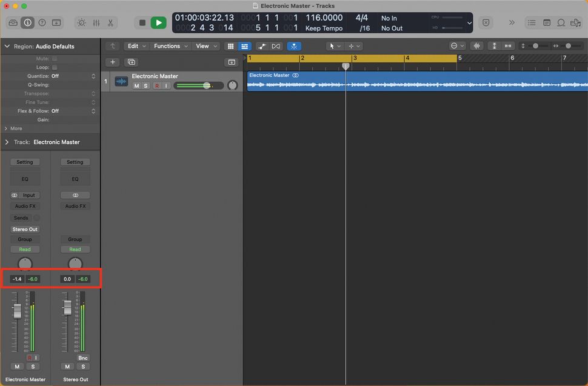Open the Mixer view
Image resolution: width=588 pixels, height=386 pixels.
[96, 22]
